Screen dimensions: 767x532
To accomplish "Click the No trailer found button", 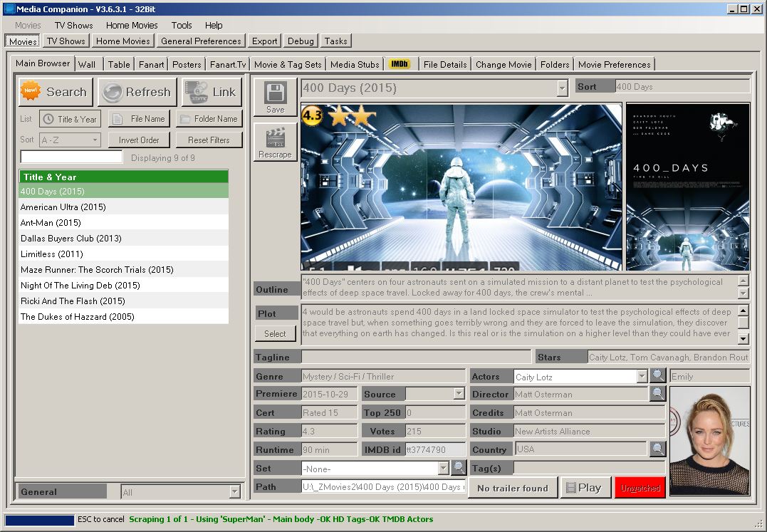I will (512, 488).
